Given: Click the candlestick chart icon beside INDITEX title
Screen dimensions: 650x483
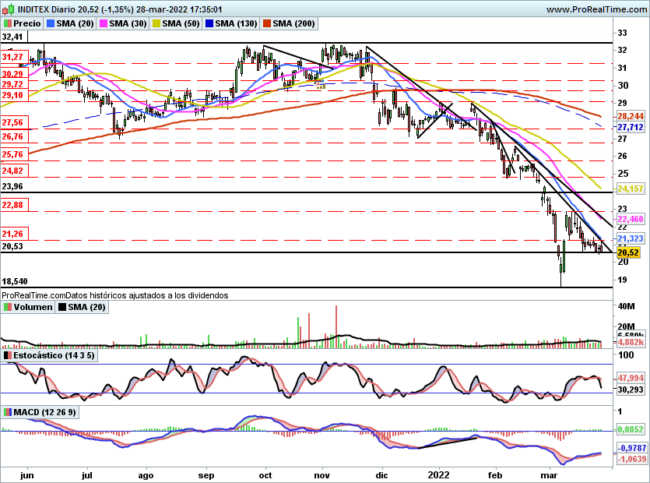Looking at the screenshot, I should pos(8,9).
